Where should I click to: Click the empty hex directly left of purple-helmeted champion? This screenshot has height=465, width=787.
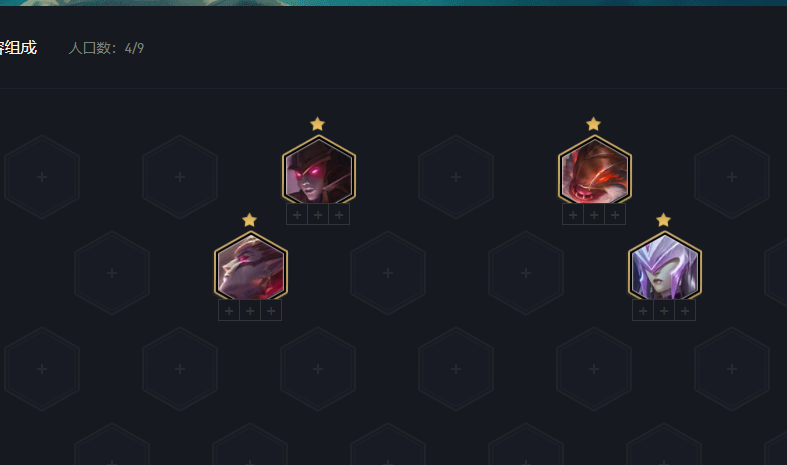(526, 273)
